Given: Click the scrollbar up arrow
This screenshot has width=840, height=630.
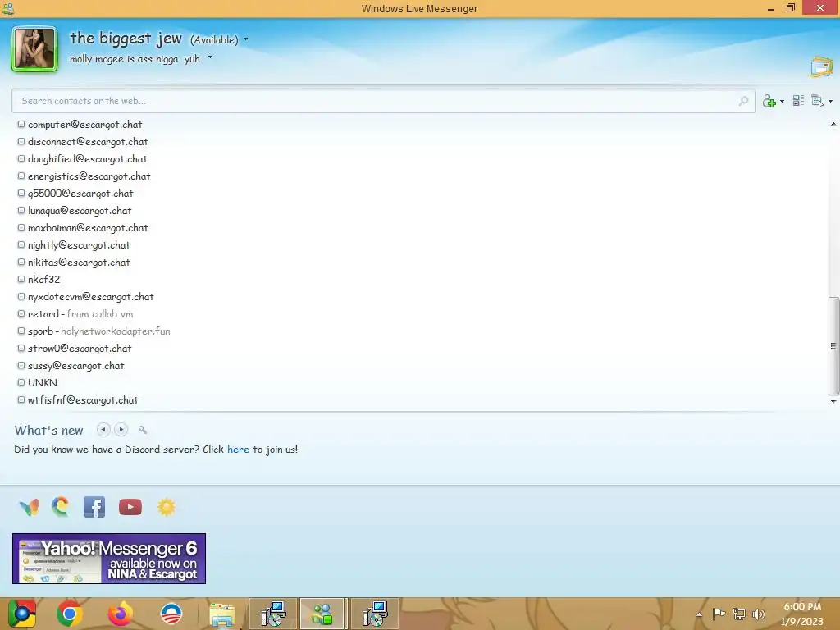Looking at the screenshot, I should 833,125.
